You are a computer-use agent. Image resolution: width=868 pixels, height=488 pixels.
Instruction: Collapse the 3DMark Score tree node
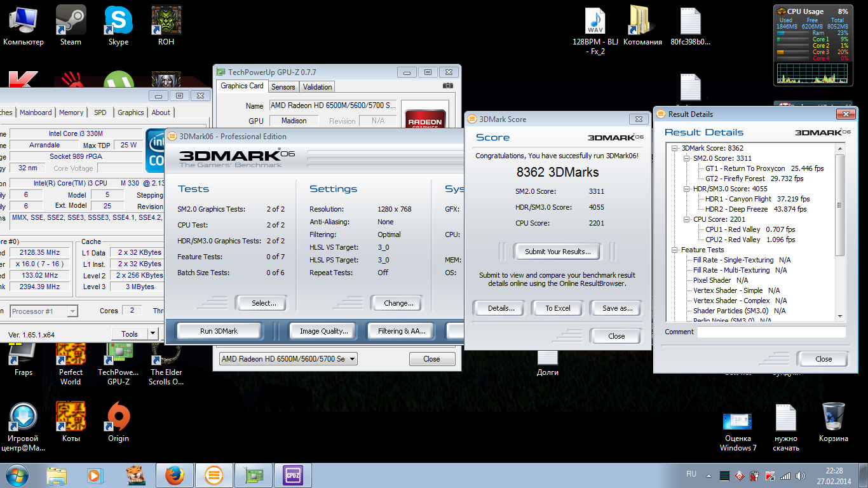pyautogui.click(x=675, y=148)
